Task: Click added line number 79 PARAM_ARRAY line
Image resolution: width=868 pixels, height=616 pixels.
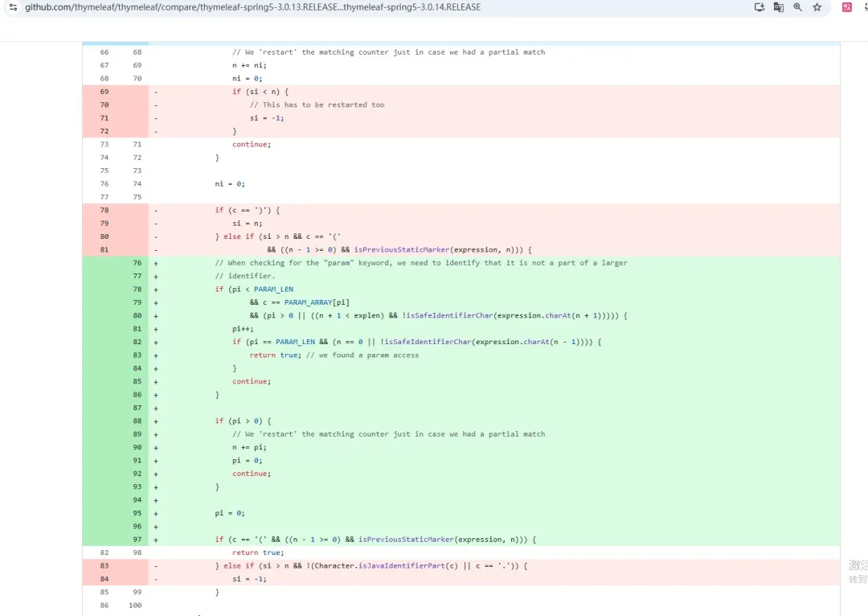Action: [137, 302]
